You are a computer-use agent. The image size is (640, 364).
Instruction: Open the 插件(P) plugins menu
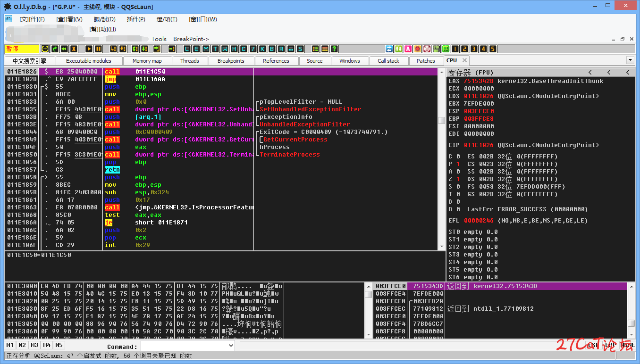pyautogui.click(x=136, y=19)
